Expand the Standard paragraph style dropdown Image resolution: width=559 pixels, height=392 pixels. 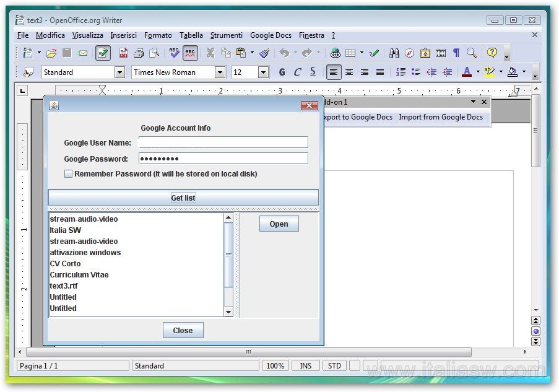click(120, 72)
